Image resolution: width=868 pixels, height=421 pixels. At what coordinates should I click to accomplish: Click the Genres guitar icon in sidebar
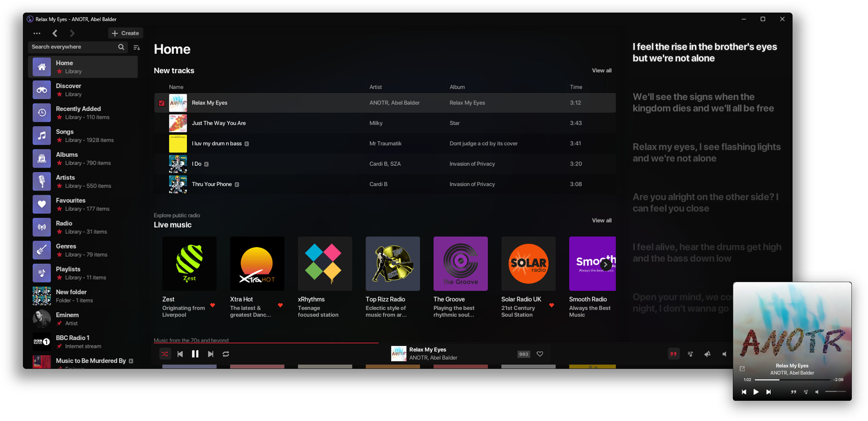point(42,250)
